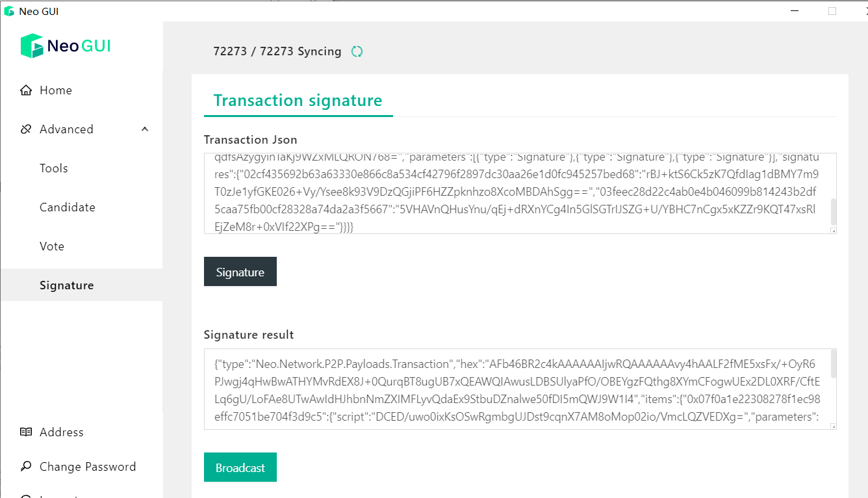Select the Signature sidebar item
868x498 pixels.
click(x=81, y=285)
